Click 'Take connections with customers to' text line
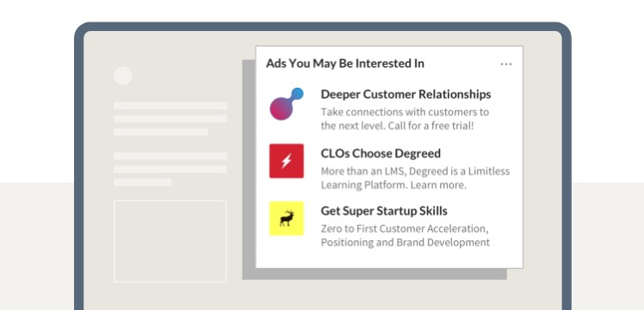 click(405, 112)
